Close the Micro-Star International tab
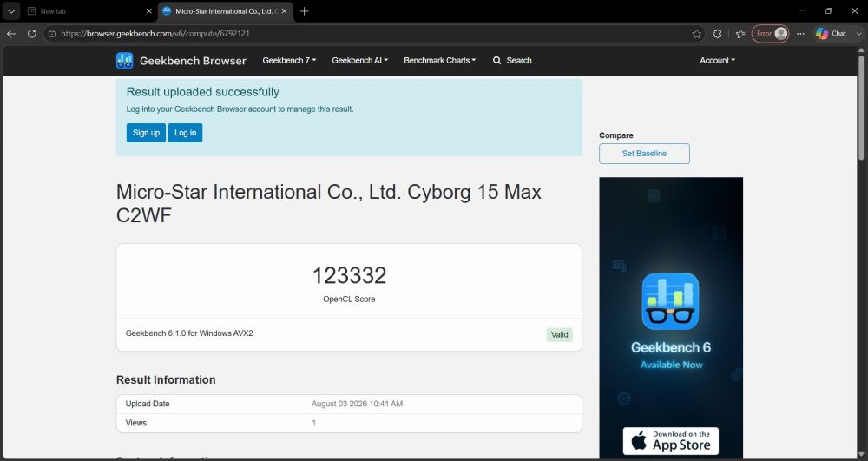The height and width of the screenshot is (461, 868). [x=284, y=11]
